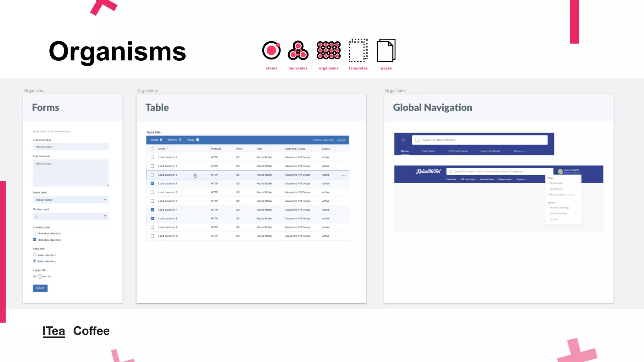Image resolution: width=644 pixels, height=362 pixels.
Task: Switch to the Gift Card Deals tab
Action: tap(458, 151)
